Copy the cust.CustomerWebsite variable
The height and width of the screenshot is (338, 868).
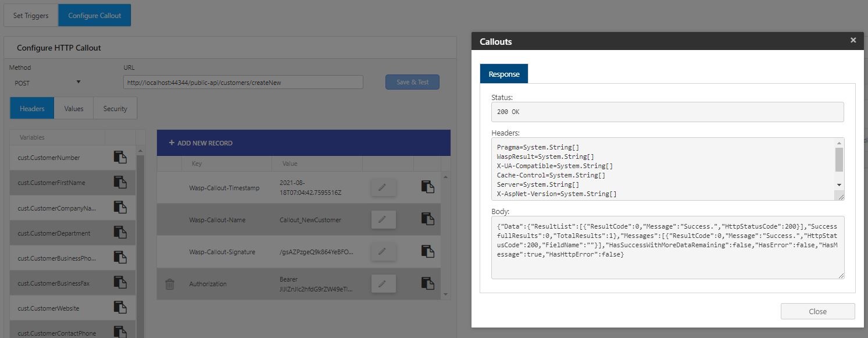[120, 308]
